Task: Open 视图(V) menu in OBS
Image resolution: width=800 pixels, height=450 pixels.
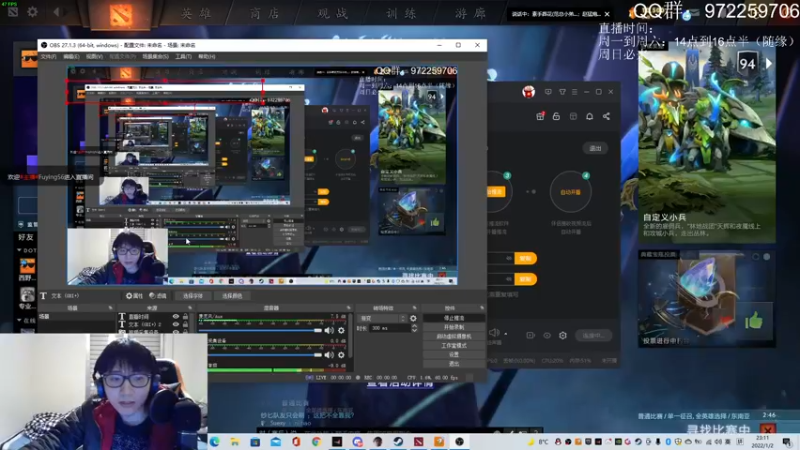Action: coord(94,57)
